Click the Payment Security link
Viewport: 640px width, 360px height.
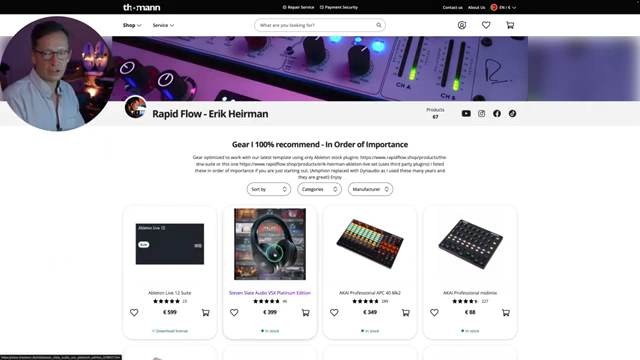click(339, 7)
